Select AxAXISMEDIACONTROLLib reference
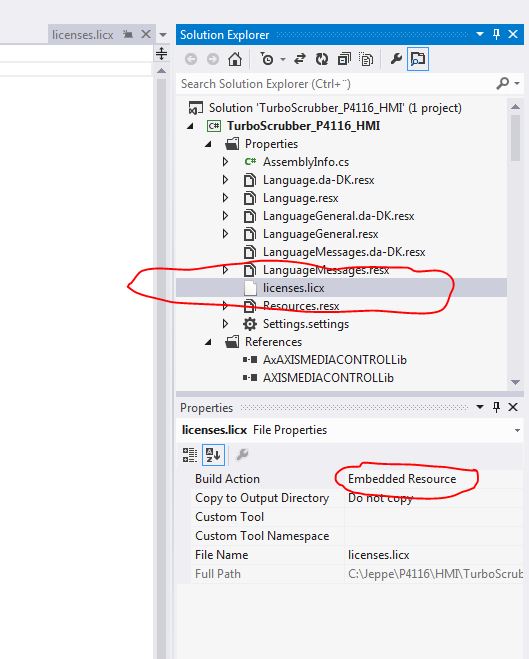The width and height of the screenshot is (529, 659). [335, 360]
